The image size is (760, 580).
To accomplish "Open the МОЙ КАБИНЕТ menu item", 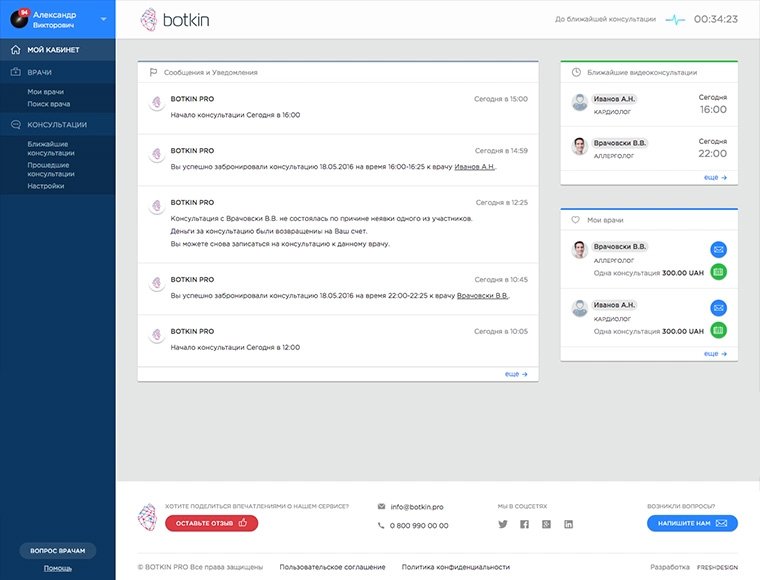I will tap(54, 49).
